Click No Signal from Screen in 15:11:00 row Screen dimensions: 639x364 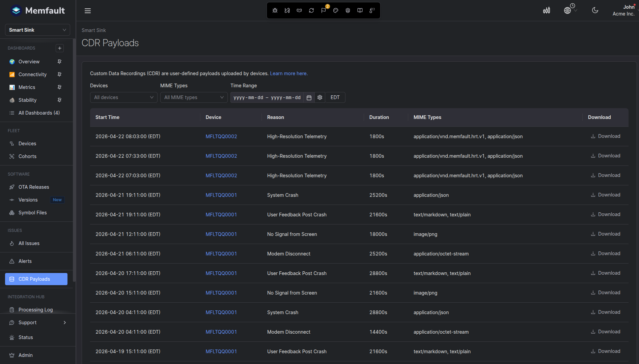pos(292,293)
